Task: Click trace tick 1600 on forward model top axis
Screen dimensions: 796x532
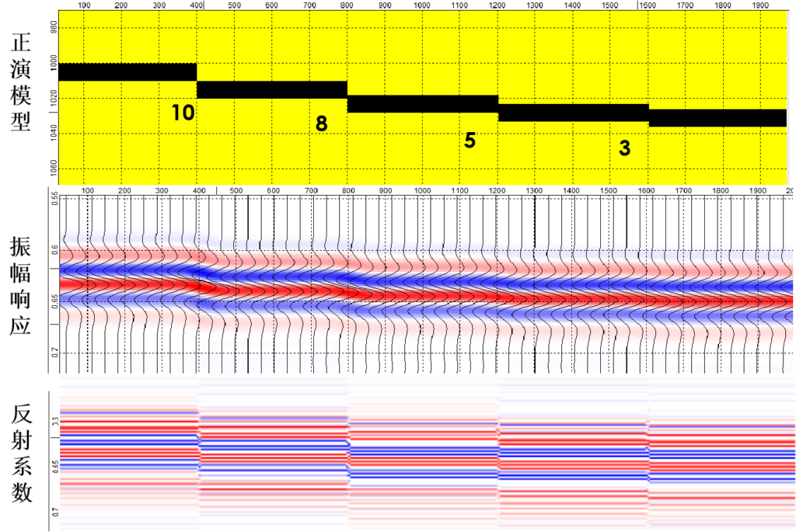Action: (648, 5)
